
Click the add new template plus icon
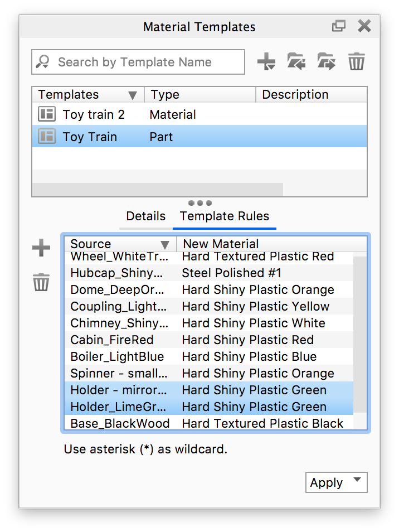[x=266, y=62]
